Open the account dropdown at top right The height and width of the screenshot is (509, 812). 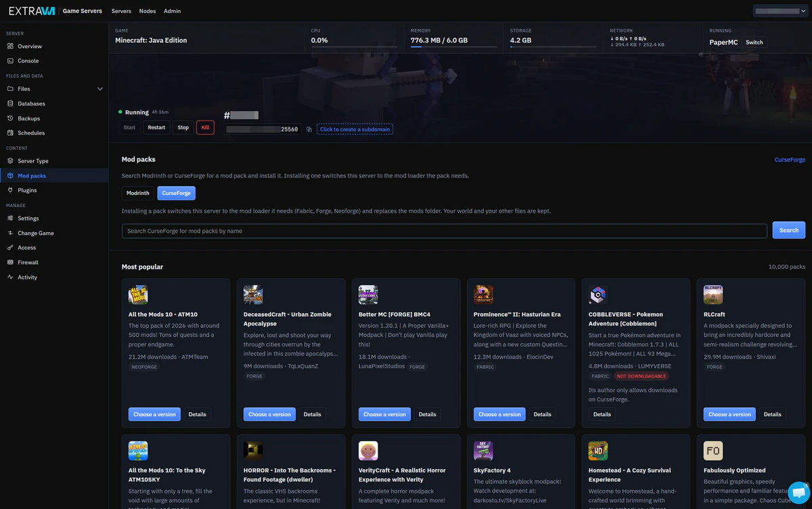[780, 11]
